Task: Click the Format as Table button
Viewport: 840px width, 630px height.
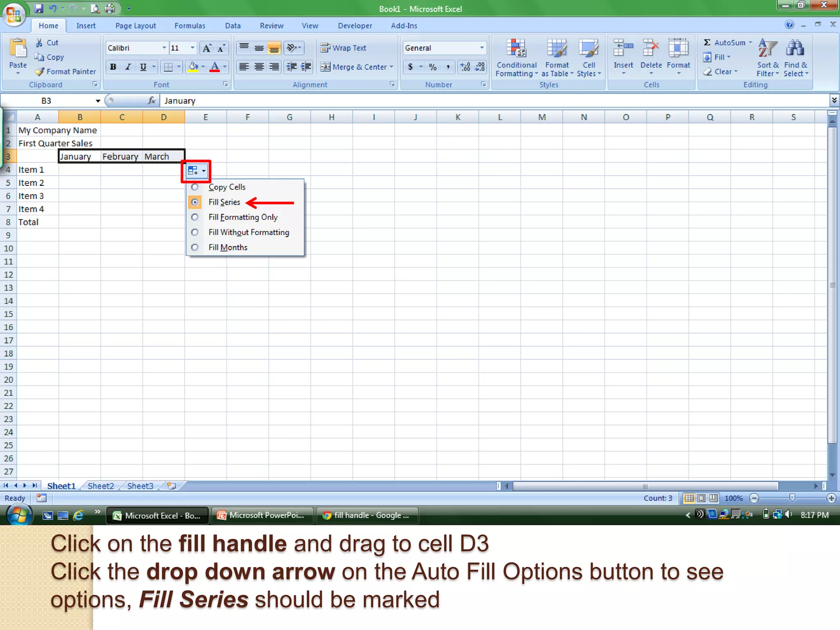Action: [x=557, y=57]
